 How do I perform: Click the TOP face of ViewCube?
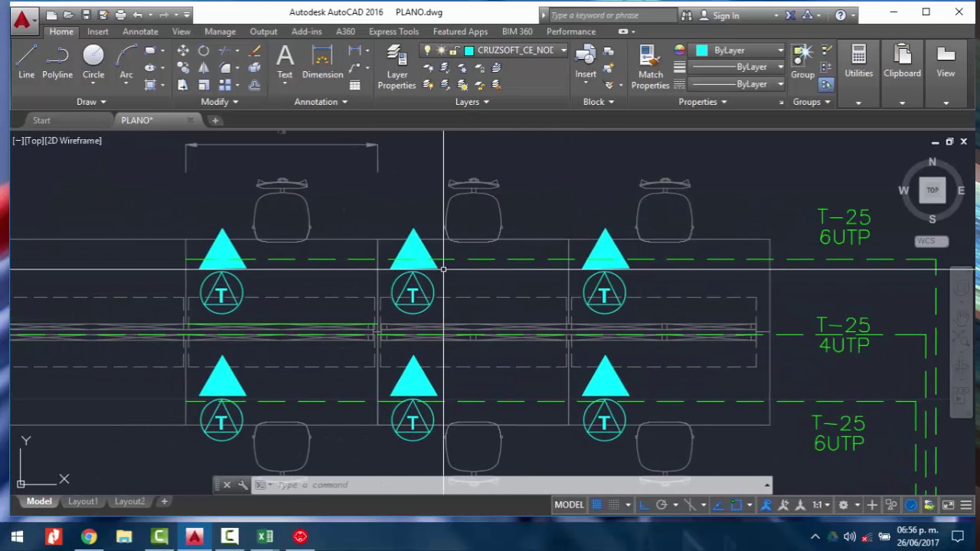click(x=933, y=190)
